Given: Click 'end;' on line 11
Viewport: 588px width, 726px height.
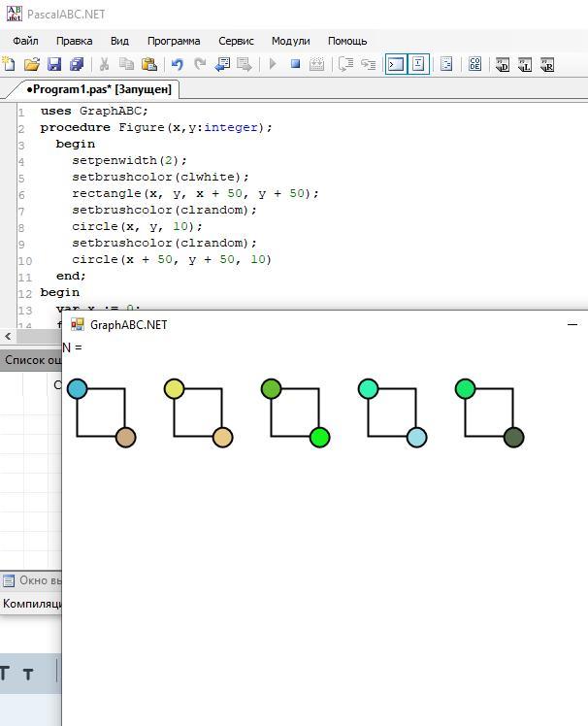Looking at the screenshot, I should click(x=71, y=276).
